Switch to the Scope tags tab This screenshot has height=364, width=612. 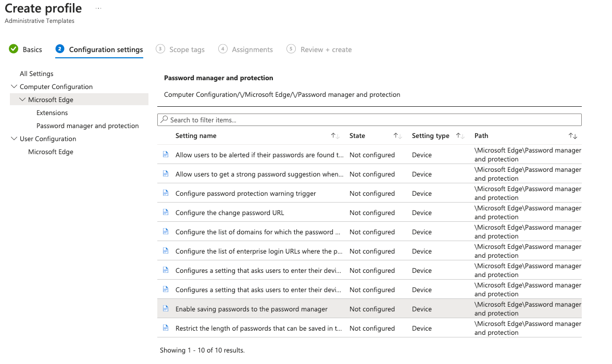[187, 49]
